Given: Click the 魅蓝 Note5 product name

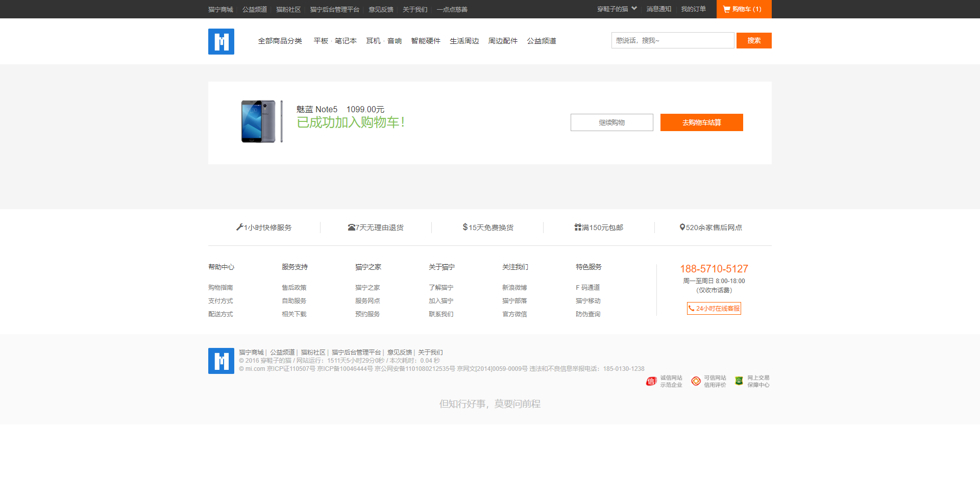Looking at the screenshot, I should coord(317,109).
